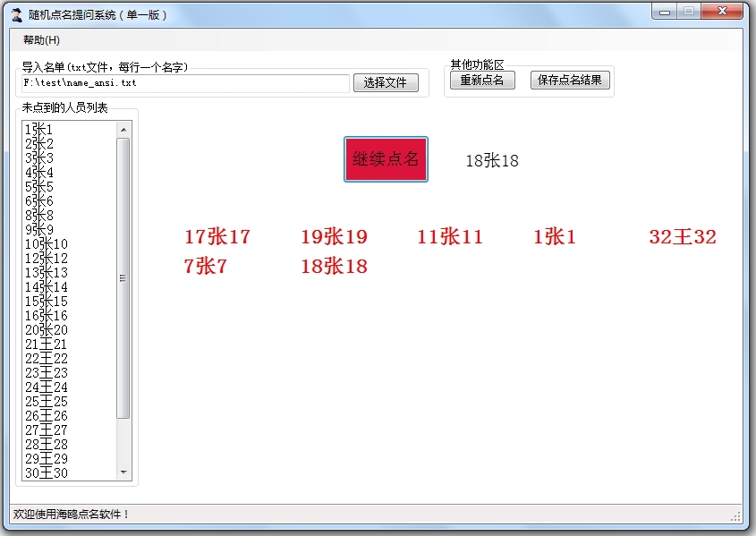
Task: Select 26王26 in the list
Action: 70,415
